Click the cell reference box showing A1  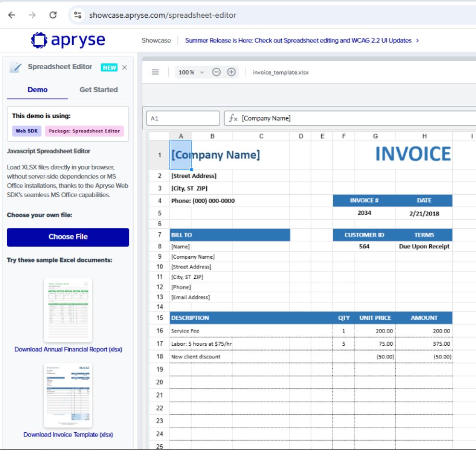point(183,118)
